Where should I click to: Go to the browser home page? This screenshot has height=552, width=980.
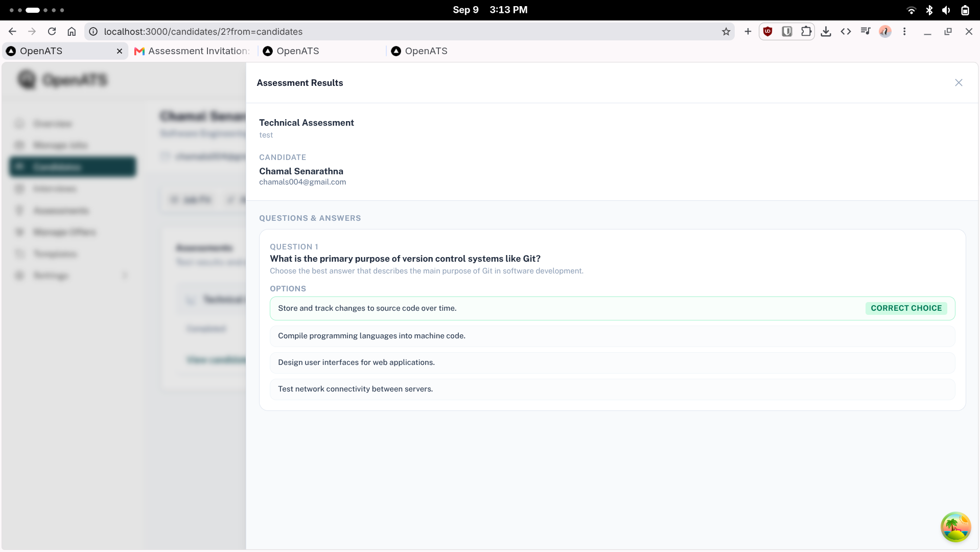click(72, 32)
